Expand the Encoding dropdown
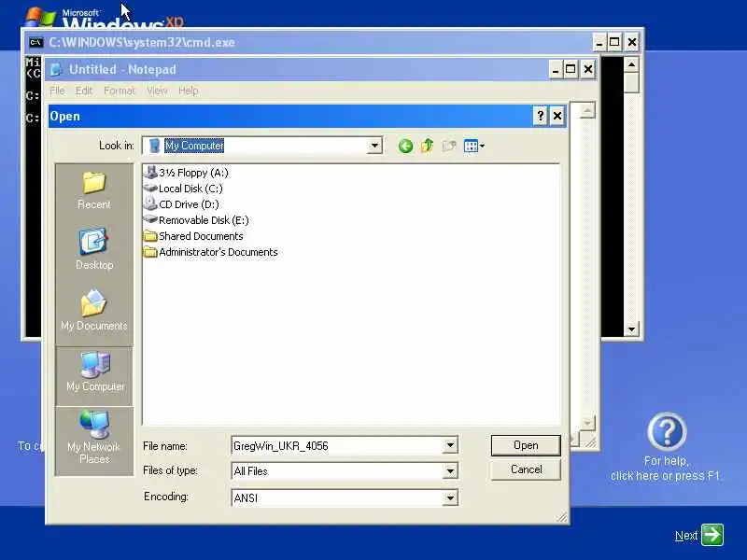 click(x=450, y=498)
